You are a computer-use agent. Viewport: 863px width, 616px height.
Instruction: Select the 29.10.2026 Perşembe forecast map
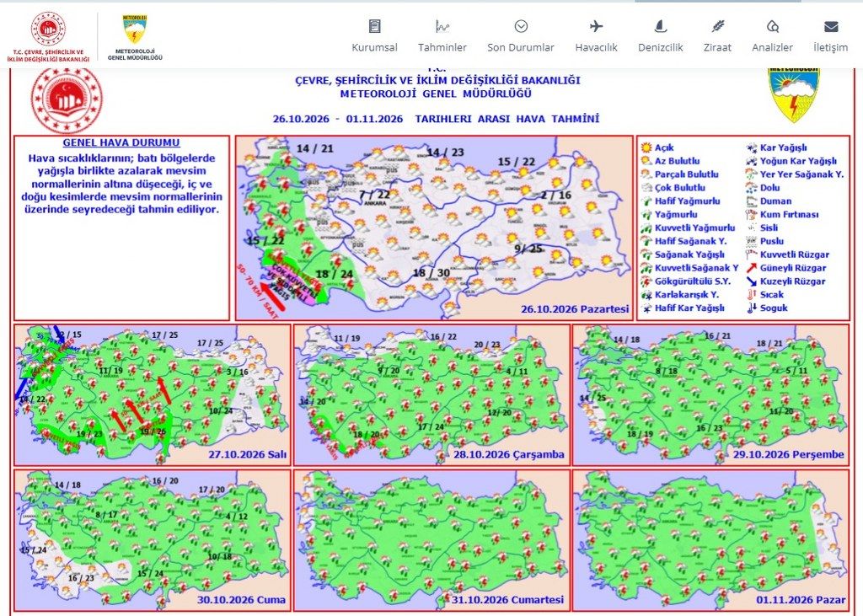click(711, 394)
